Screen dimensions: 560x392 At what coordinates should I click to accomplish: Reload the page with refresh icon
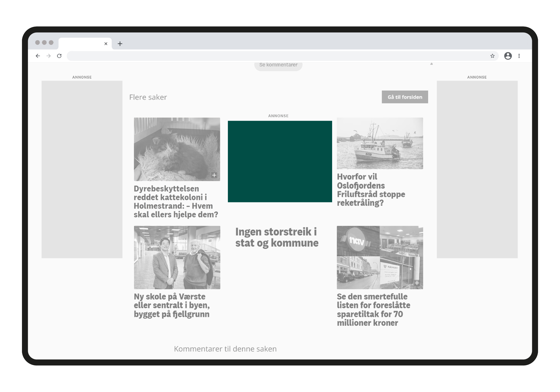click(59, 56)
